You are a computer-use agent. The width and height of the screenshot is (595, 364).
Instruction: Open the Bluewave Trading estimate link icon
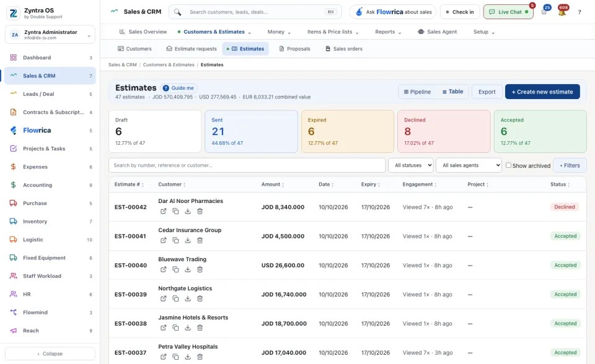click(163, 269)
